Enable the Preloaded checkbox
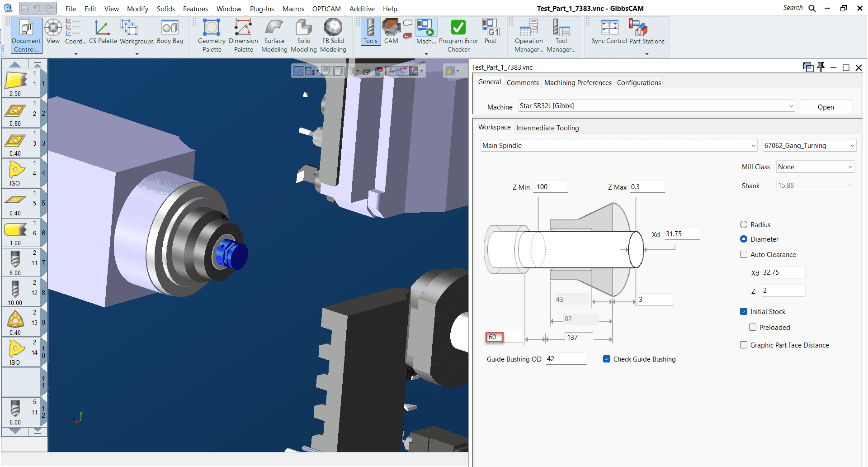 pos(753,327)
